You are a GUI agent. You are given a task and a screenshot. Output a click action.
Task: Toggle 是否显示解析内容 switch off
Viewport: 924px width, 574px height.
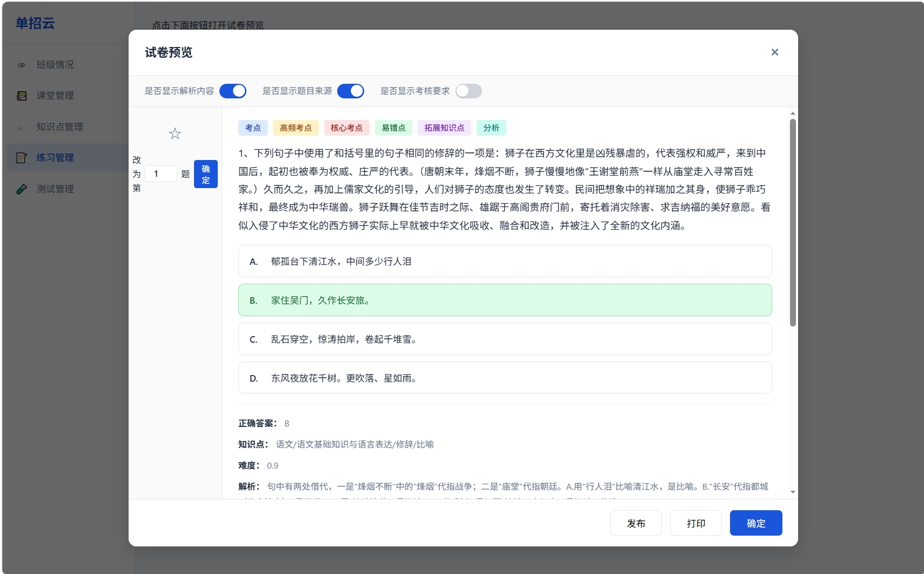click(x=233, y=91)
